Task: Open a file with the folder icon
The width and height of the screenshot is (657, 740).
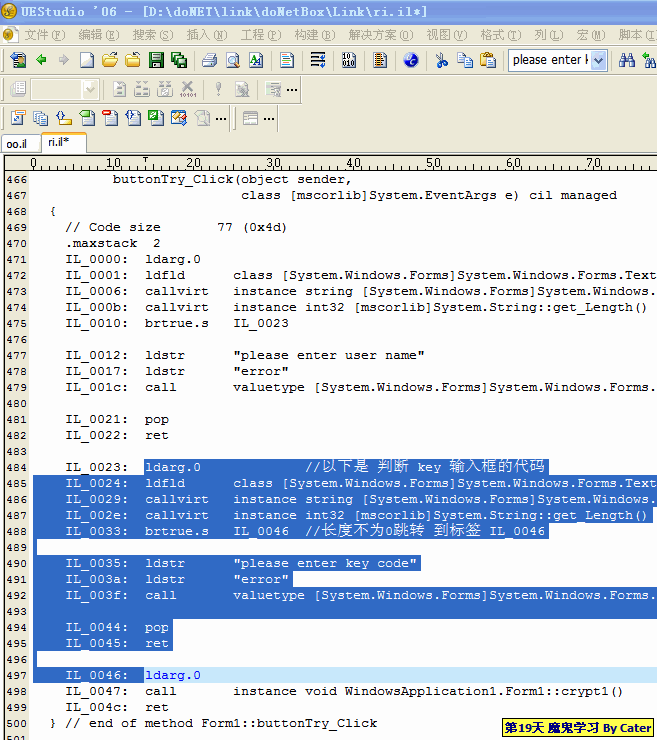Action: tap(110, 60)
